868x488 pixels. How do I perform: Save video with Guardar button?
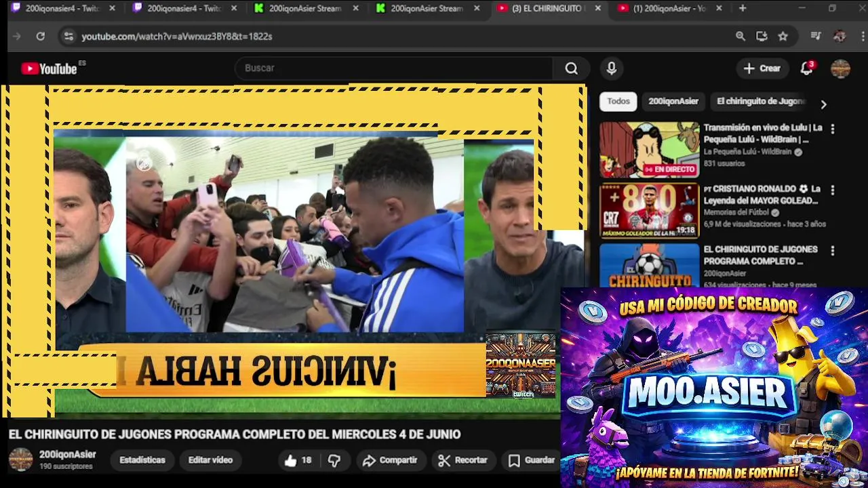(532, 460)
